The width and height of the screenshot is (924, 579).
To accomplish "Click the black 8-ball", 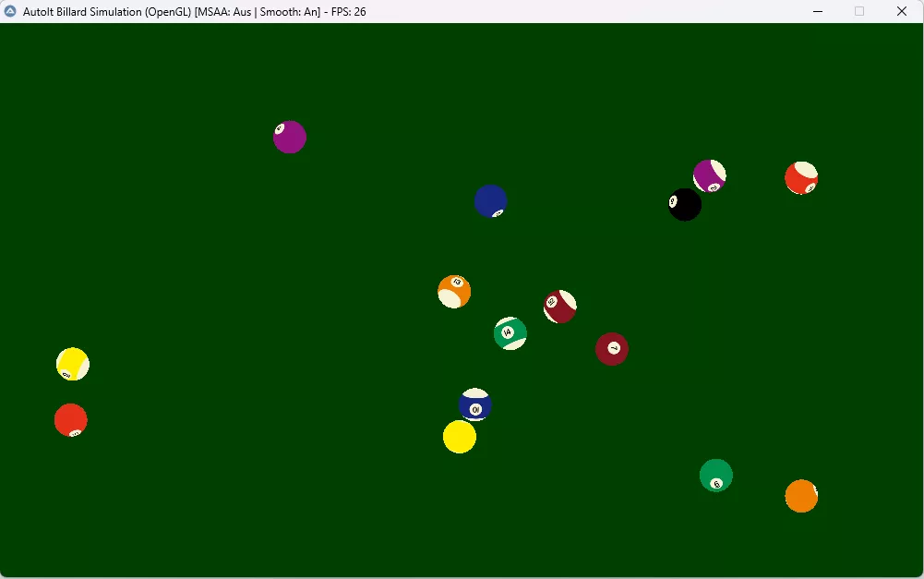I will [x=685, y=205].
